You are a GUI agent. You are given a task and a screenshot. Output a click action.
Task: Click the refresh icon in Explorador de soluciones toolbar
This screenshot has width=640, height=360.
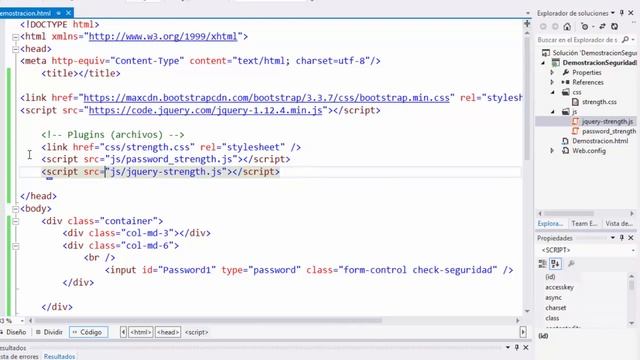click(x=614, y=27)
